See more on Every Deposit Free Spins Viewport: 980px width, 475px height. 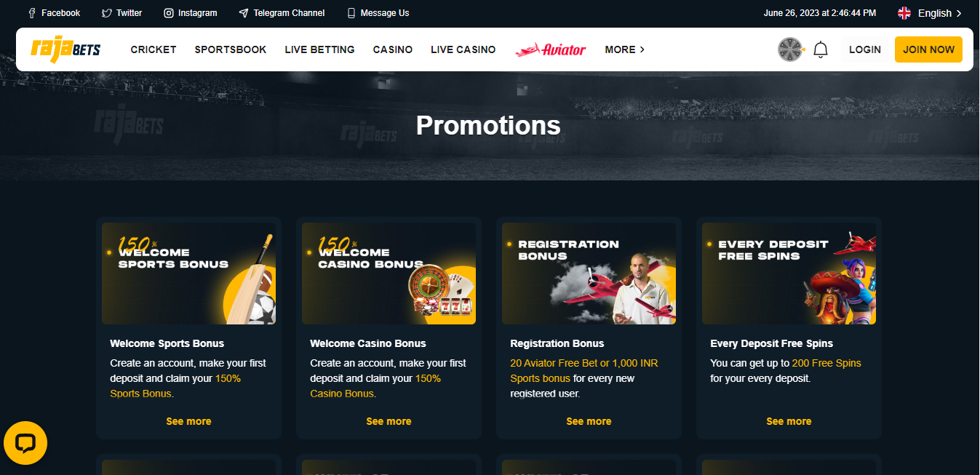click(x=789, y=421)
